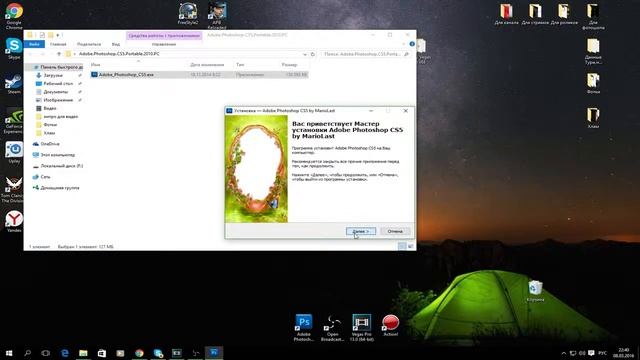
Task: Select Action! desktop shortcut
Action: tap(390, 325)
